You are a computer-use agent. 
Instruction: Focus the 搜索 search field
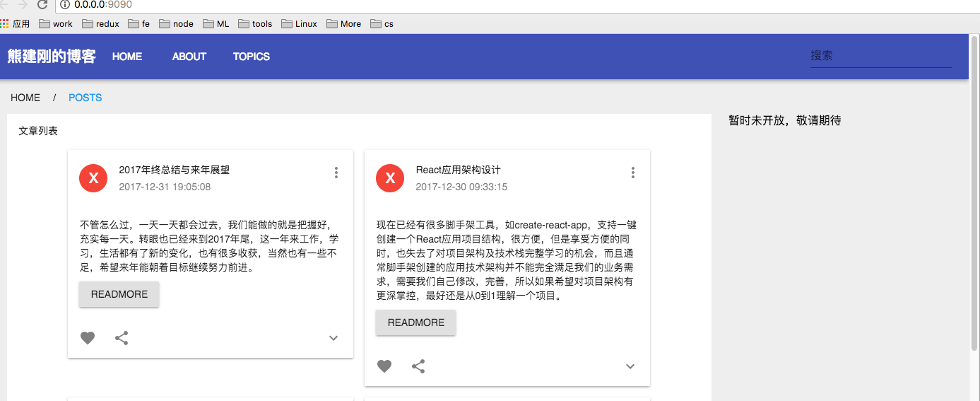pos(881,56)
